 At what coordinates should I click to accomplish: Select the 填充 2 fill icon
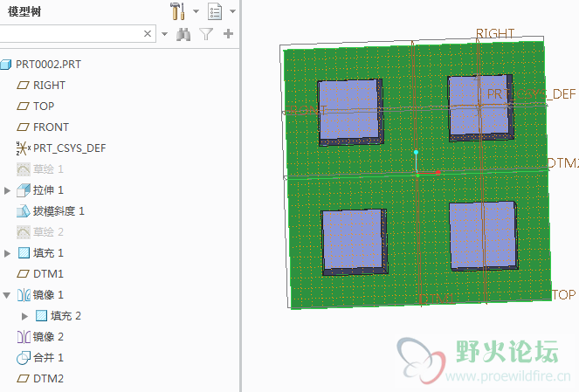coord(41,316)
